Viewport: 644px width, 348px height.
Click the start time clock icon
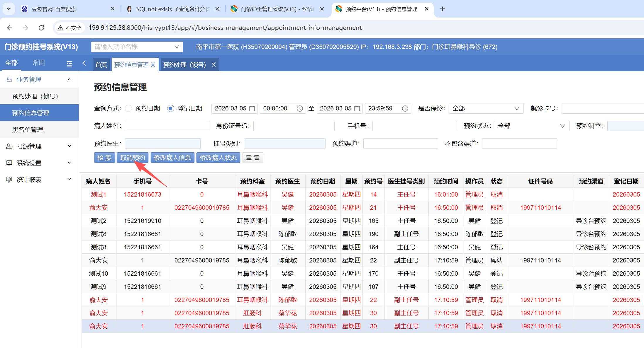coord(300,109)
